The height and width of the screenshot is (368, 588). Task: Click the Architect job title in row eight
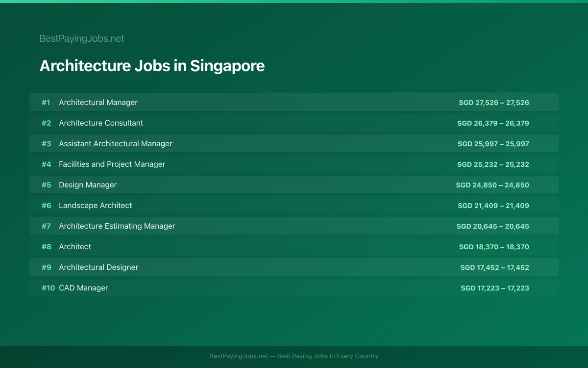pyautogui.click(x=75, y=246)
